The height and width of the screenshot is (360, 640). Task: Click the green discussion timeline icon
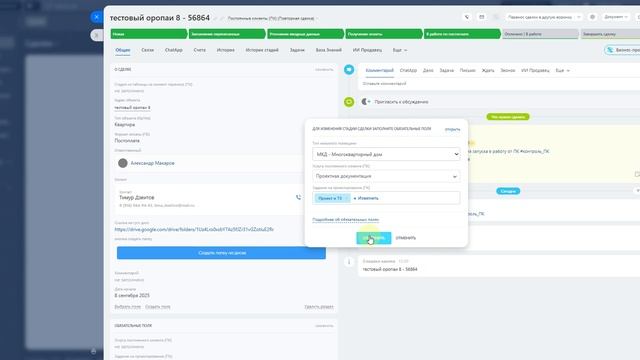pos(349,102)
